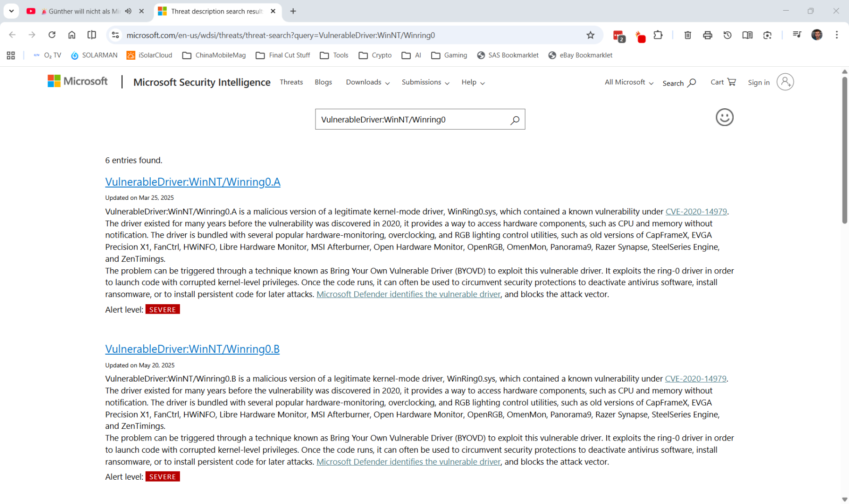Reload the page with the refresh icon
849x504 pixels.
(52, 35)
